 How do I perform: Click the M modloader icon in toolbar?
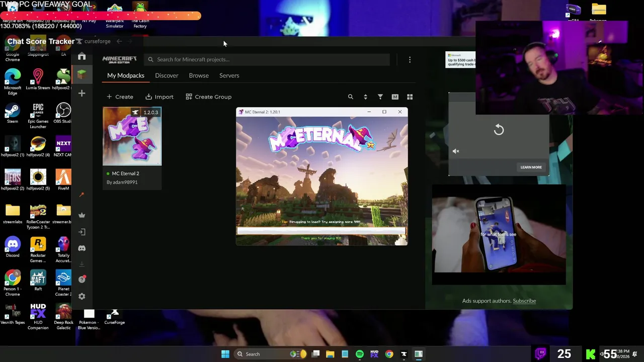395,97
